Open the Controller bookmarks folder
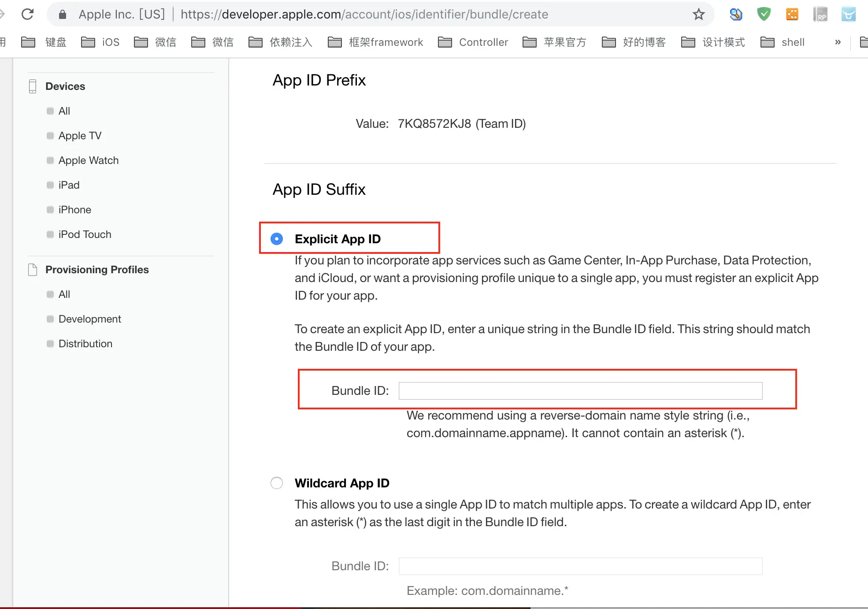The image size is (868, 609). coord(473,42)
